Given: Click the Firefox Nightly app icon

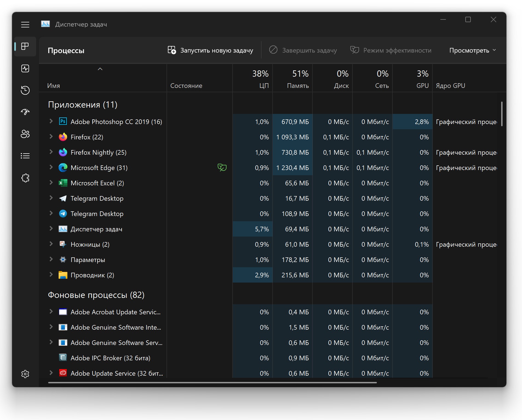Looking at the screenshot, I should [x=63, y=152].
